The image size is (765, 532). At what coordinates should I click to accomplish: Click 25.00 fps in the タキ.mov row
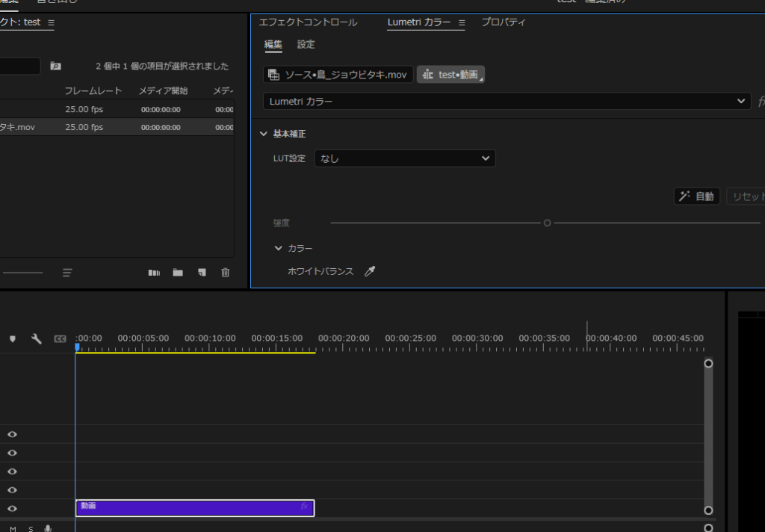[84, 127]
